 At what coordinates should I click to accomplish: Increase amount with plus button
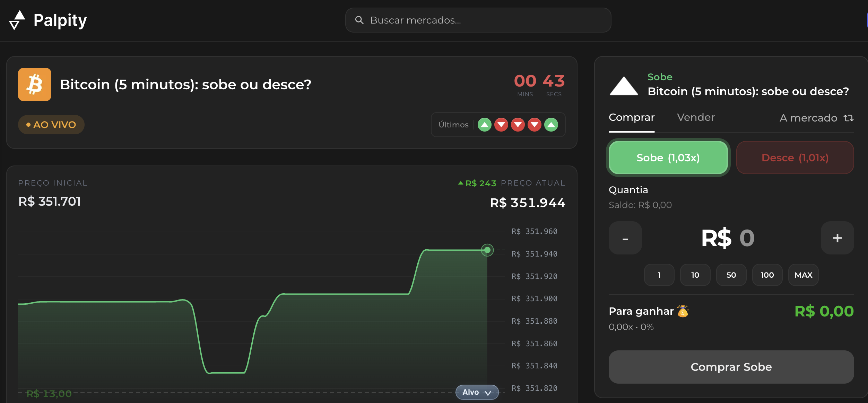[x=837, y=238]
